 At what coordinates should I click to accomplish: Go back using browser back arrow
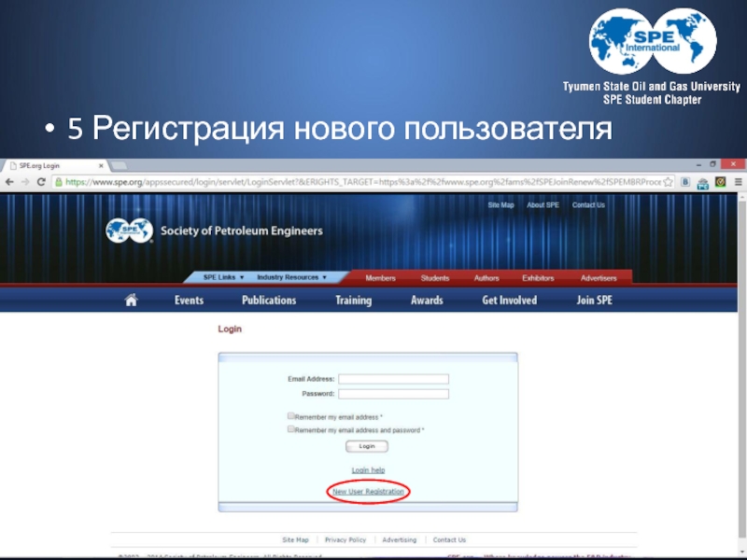9,182
